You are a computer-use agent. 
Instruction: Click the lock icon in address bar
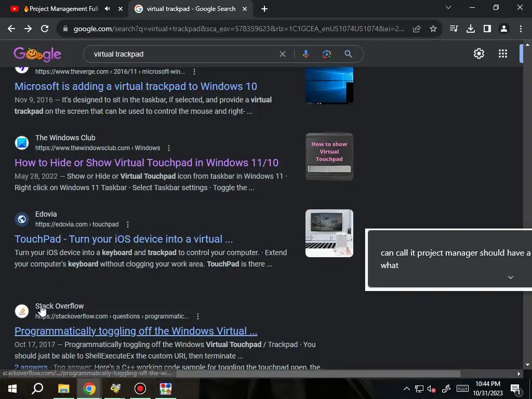point(65,29)
